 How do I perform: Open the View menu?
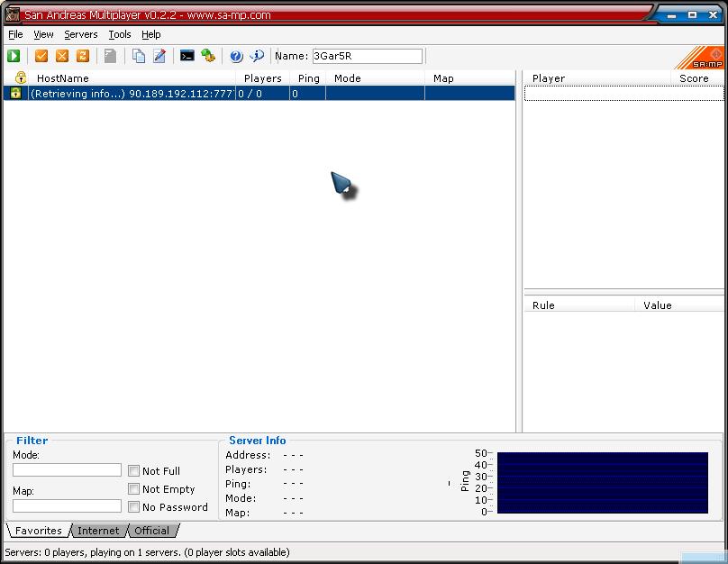tap(43, 34)
